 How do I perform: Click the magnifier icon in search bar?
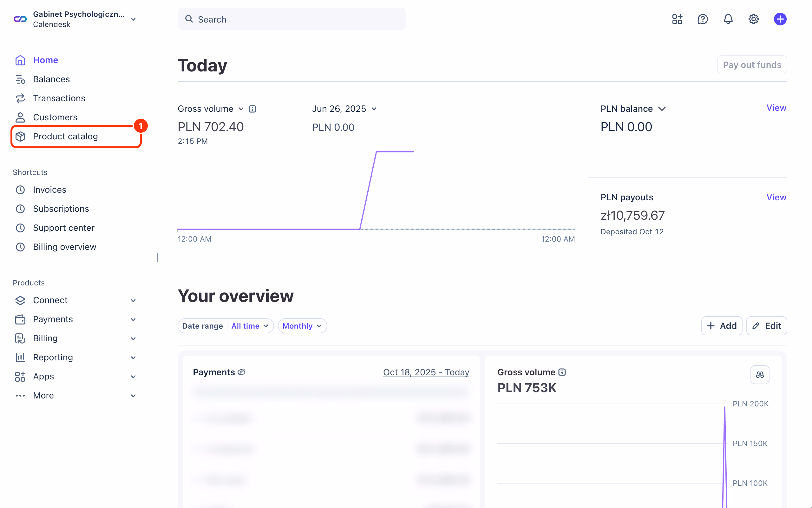tap(189, 19)
